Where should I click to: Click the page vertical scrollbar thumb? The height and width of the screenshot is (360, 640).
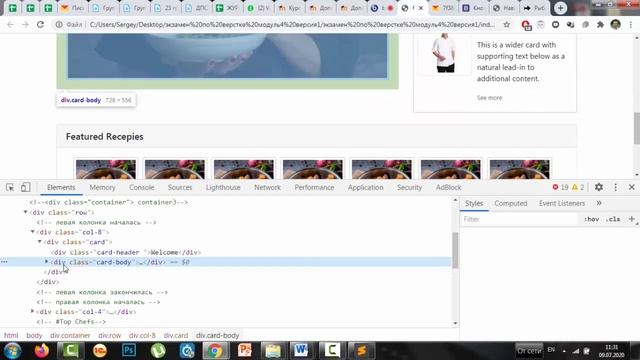(x=636, y=127)
